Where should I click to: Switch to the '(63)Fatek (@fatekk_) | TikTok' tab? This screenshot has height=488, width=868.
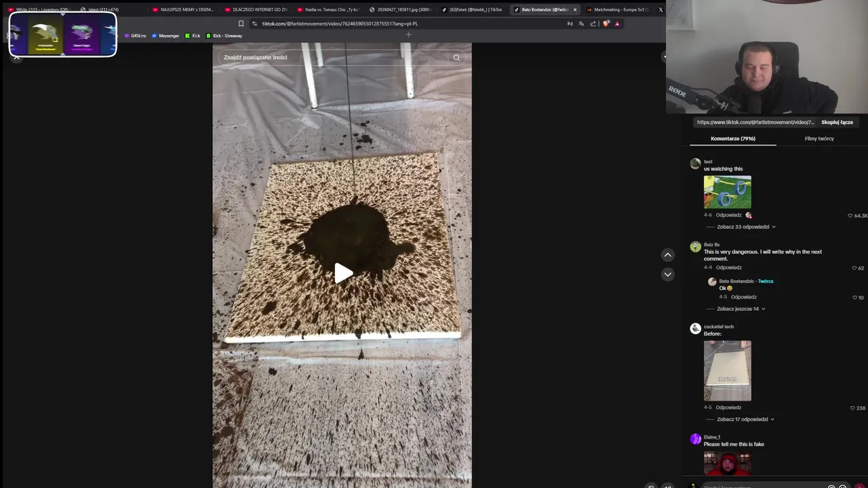coord(473,9)
